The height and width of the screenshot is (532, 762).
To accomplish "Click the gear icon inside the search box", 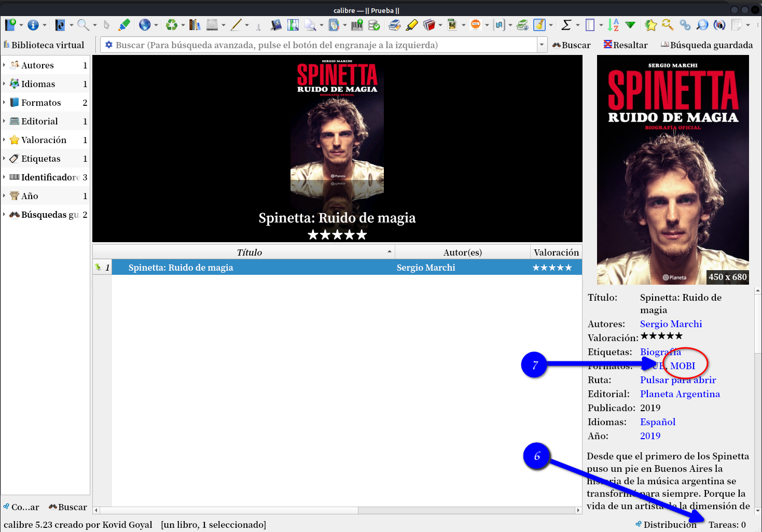I will coord(109,45).
